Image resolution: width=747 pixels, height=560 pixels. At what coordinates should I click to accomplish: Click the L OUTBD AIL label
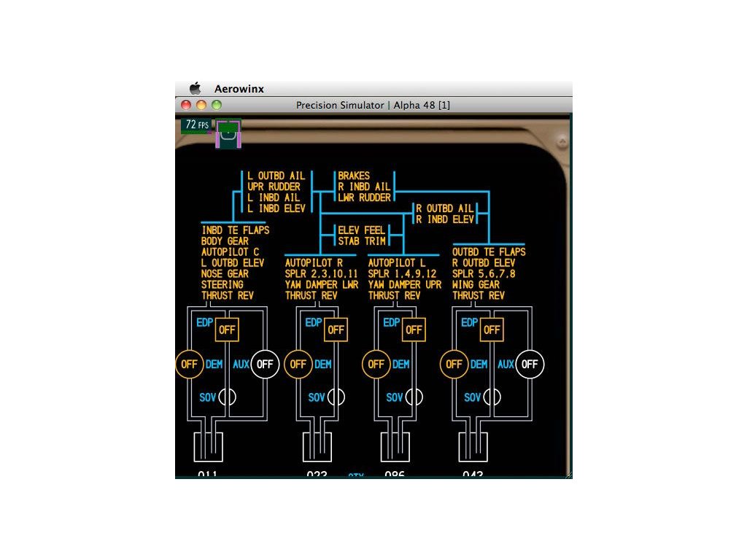276,176
